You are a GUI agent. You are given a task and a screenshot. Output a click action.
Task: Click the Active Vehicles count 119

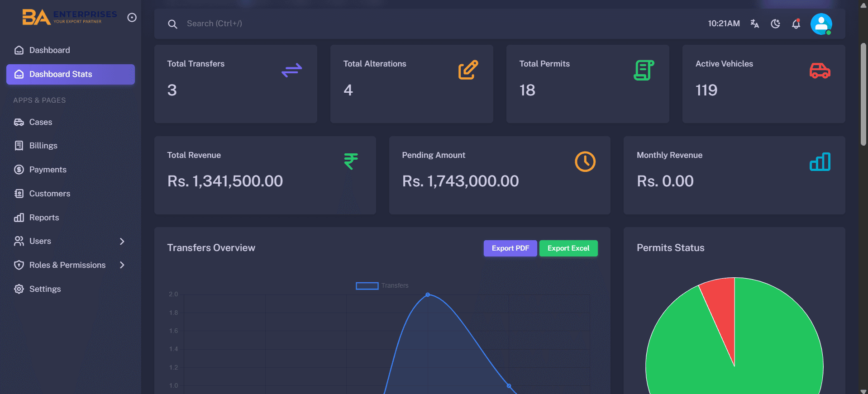[x=706, y=90]
